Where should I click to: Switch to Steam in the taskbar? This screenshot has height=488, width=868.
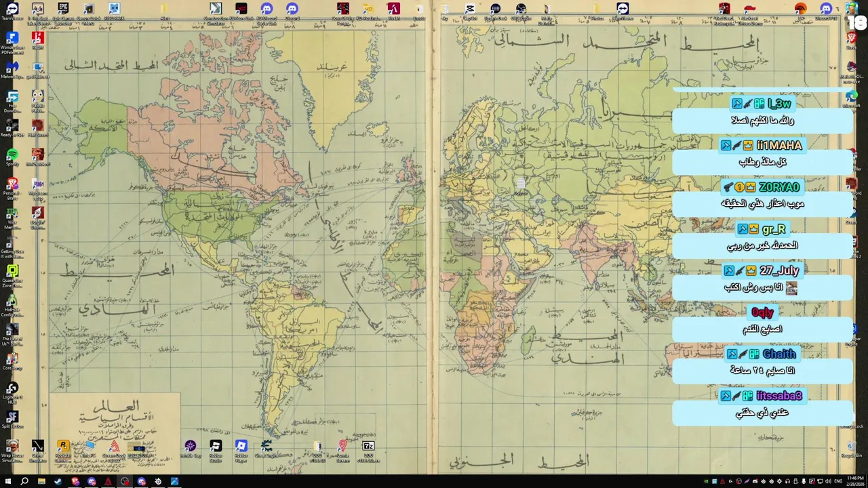pyautogui.click(x=58, y=481)
